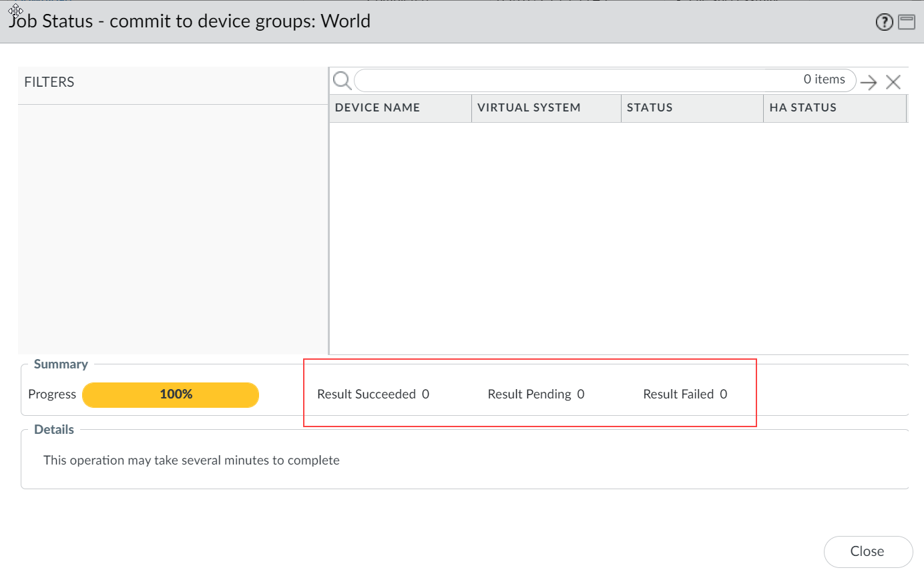Click the search magnifier icon
924x578 pixels.
342,80
